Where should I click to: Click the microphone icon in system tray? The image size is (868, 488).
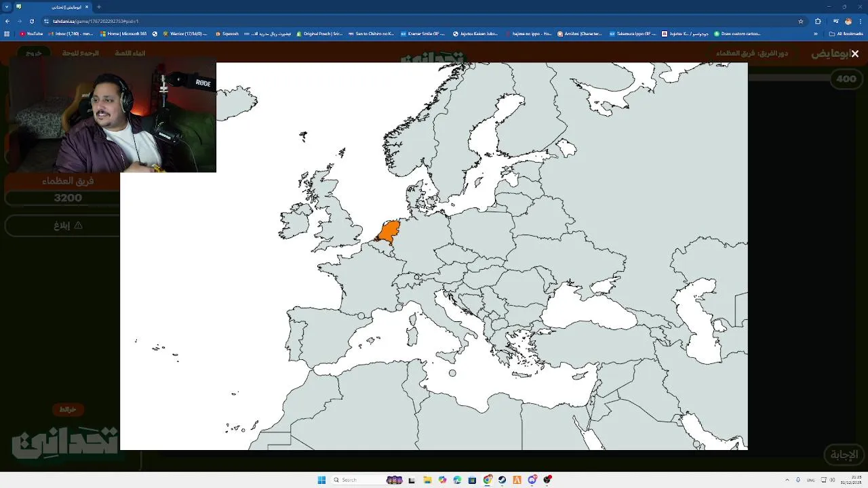(798, 480)
